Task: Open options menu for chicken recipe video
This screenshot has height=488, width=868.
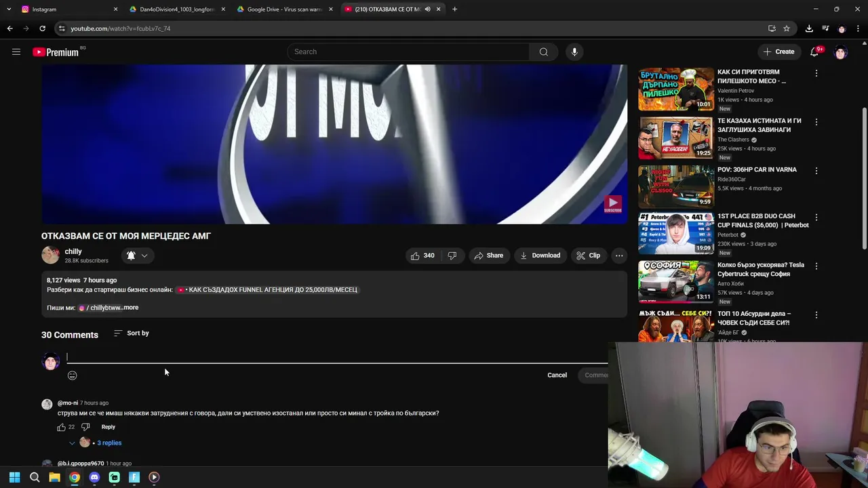Action: click(x=816, y=73)
